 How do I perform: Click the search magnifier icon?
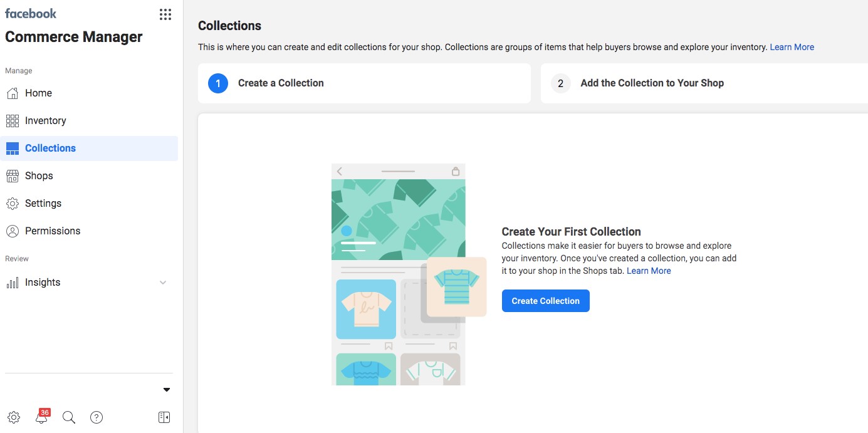click(x=69, y=417)
